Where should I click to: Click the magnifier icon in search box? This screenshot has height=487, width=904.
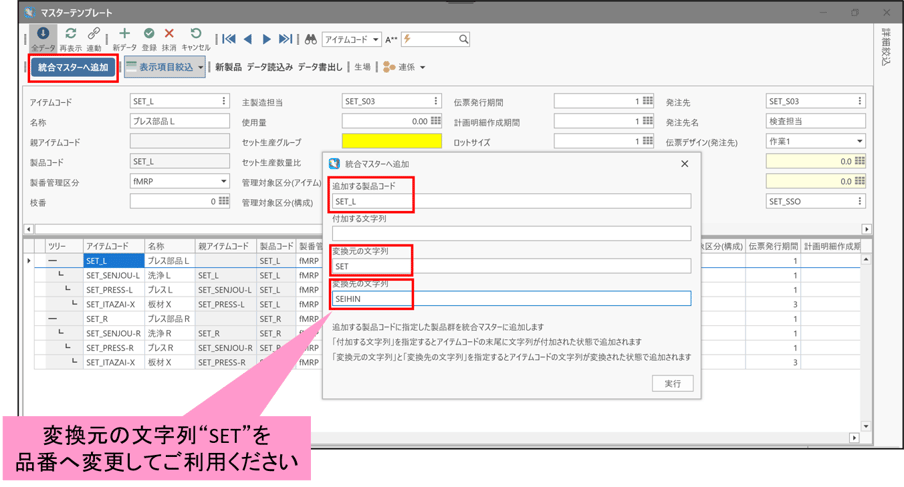[x=464, y=39]
